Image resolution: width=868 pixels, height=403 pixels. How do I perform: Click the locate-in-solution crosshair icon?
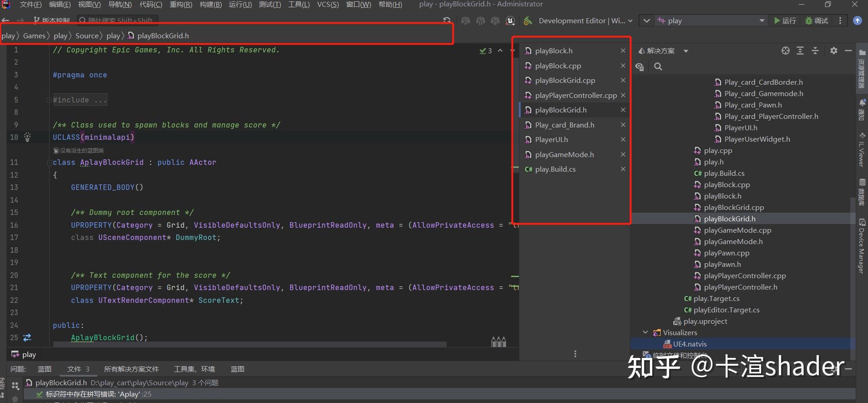pos(785,51)
